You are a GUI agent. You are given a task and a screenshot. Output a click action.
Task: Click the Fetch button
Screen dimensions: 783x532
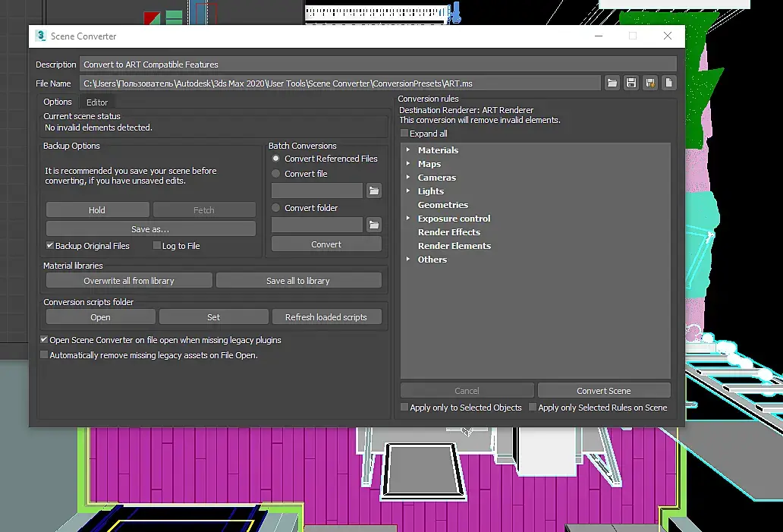click(204, 209)
